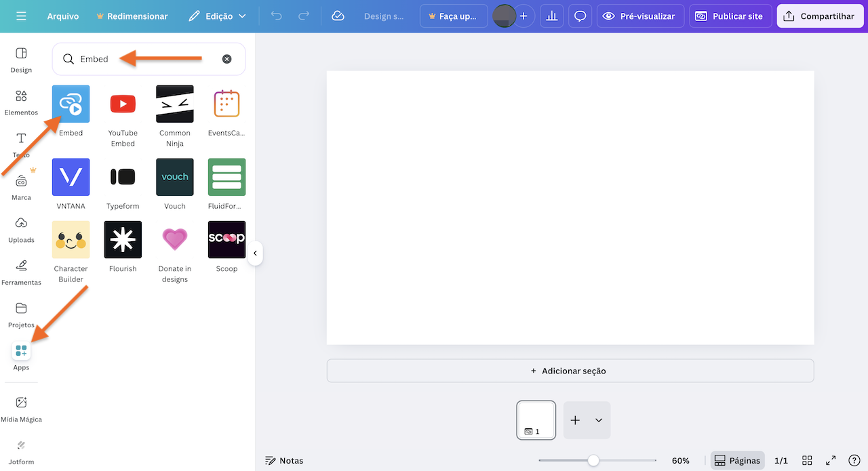This screenshot has width=868, height=471.
Task: Open the comments icon in top bar
Action: point(580,16)
